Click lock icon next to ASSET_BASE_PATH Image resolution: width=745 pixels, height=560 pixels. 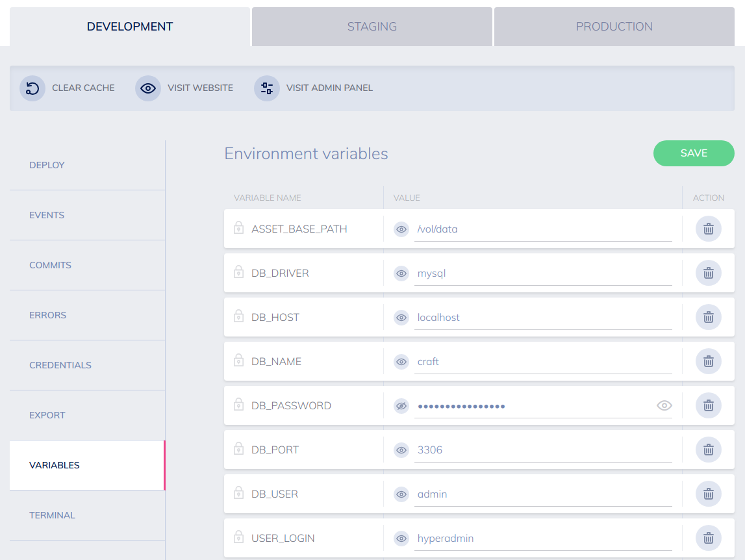coord(238,228)
